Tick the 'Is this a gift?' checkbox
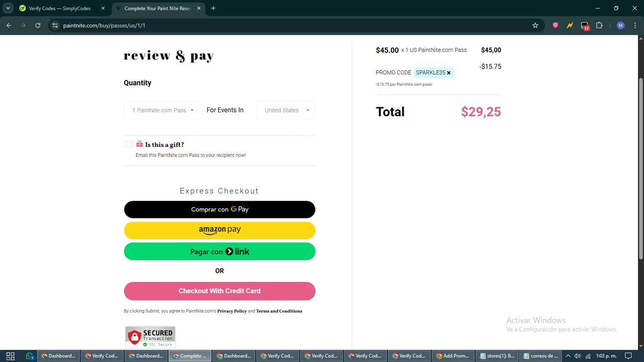This screenshot has height=362, width=644. click(x=129, y=144)
